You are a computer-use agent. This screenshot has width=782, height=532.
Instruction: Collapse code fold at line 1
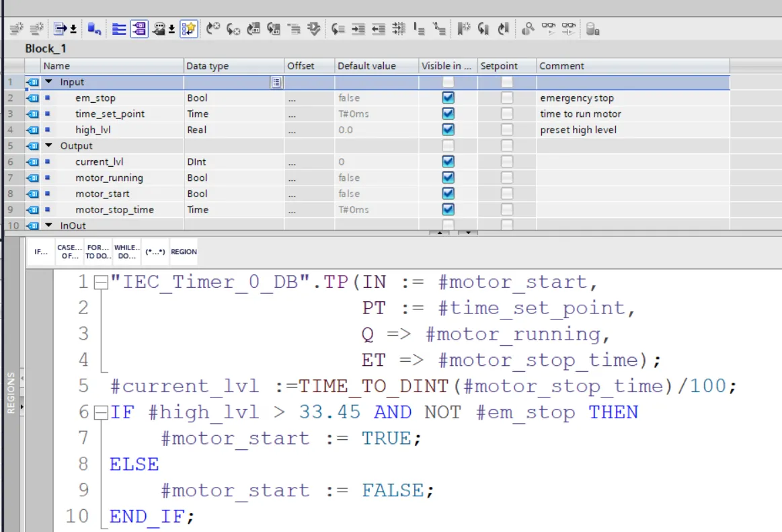pyautogui.click(x=102, y=282)
